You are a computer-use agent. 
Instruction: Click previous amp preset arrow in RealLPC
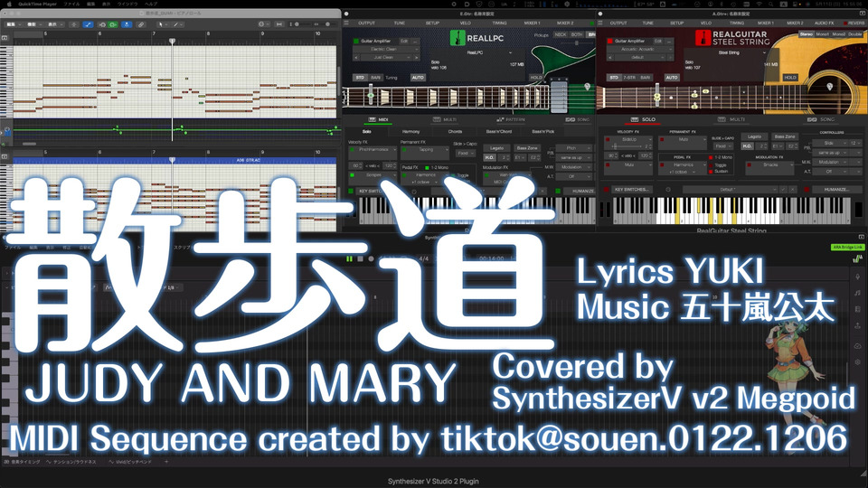[356, 57]
